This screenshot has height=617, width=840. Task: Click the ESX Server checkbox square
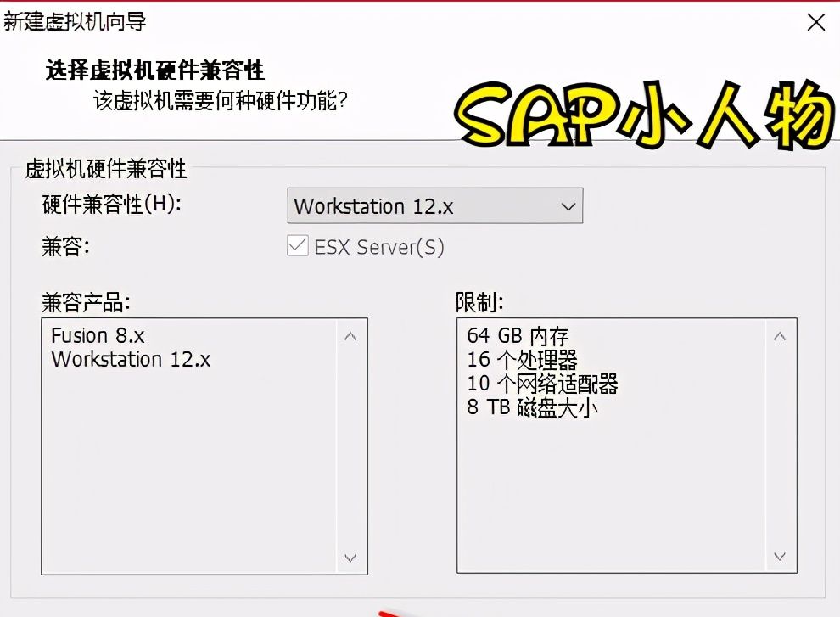pos(298,245)
